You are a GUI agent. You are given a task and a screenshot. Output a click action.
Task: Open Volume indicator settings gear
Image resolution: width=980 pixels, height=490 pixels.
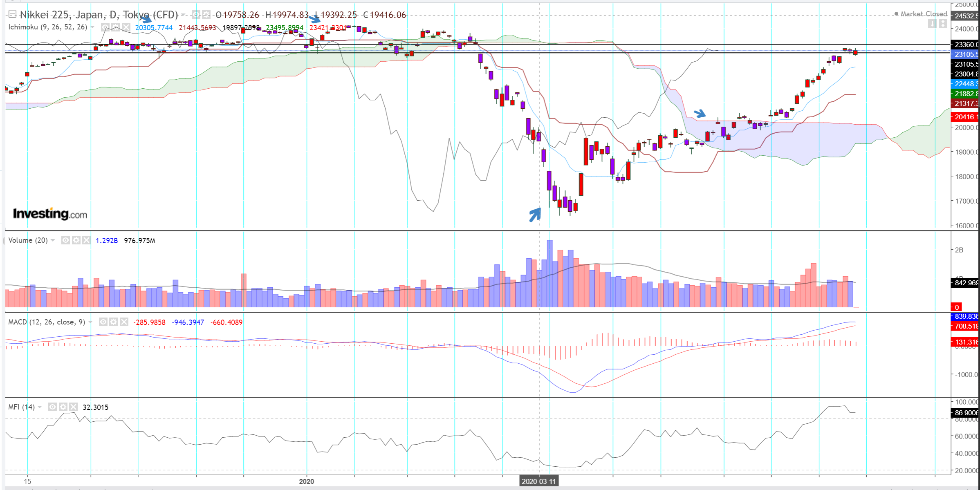coord(76,240)
